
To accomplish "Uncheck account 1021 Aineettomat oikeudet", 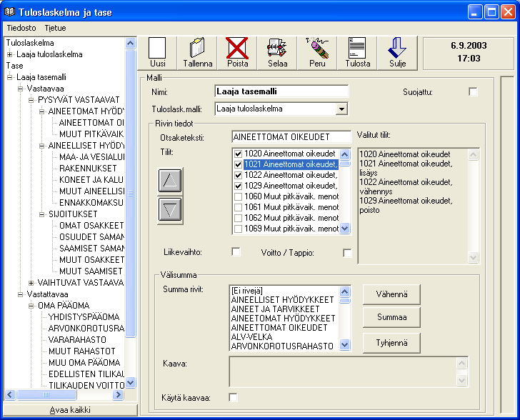I will pyautogui.click(x=238, y=164).
